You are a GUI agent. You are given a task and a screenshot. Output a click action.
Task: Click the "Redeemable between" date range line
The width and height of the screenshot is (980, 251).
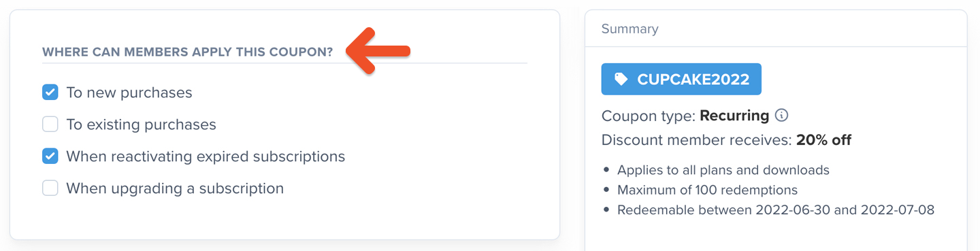tap(776, 210)
